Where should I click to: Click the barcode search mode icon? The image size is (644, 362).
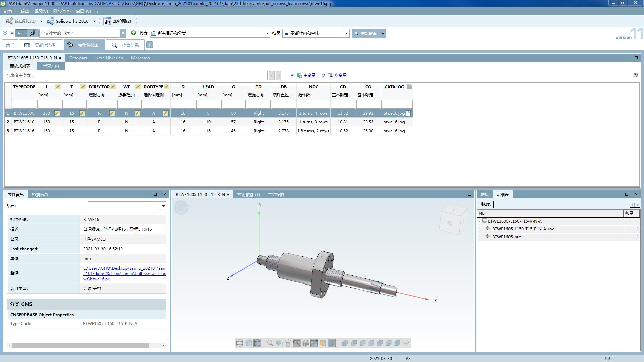32,33
